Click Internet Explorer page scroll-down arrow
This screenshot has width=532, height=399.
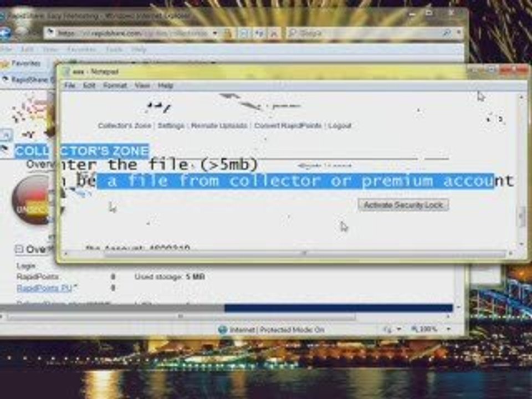click(x=459, y=308)
